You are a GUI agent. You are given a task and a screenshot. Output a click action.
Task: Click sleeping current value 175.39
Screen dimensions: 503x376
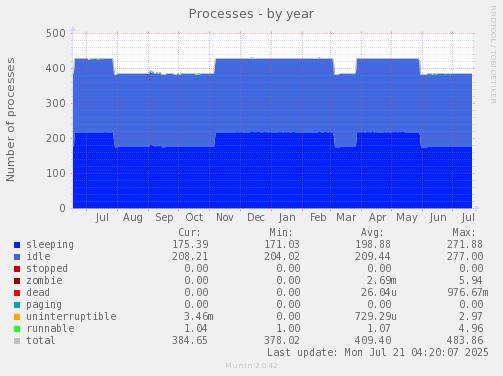tap(190, 244)
